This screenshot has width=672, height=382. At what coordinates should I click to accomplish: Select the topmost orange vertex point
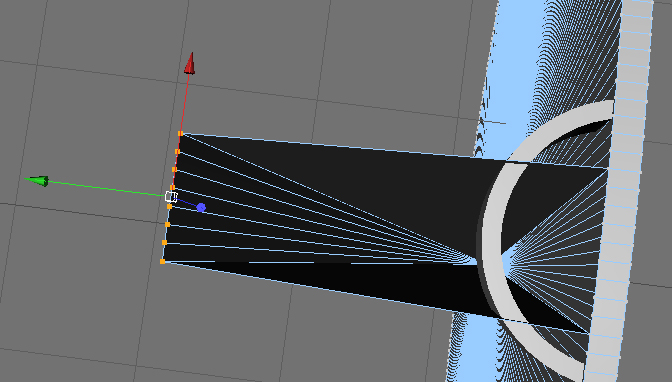[180, 134]
